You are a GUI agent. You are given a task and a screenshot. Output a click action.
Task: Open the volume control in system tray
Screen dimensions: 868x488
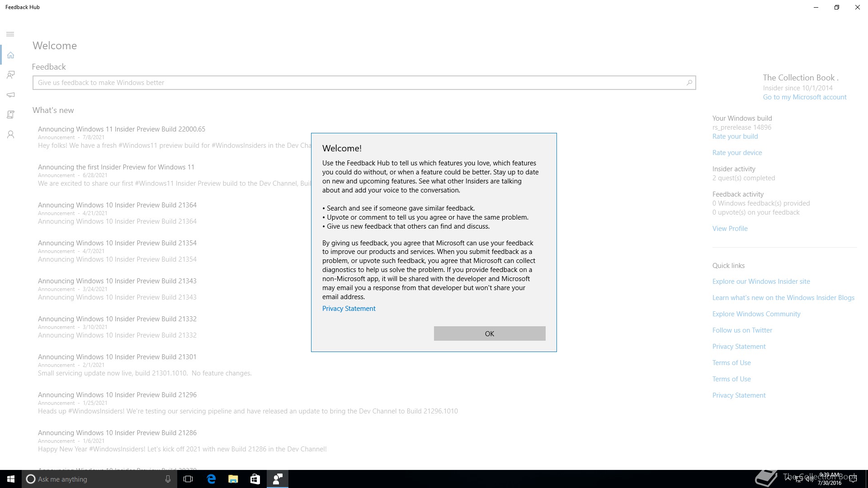(809, 479)
